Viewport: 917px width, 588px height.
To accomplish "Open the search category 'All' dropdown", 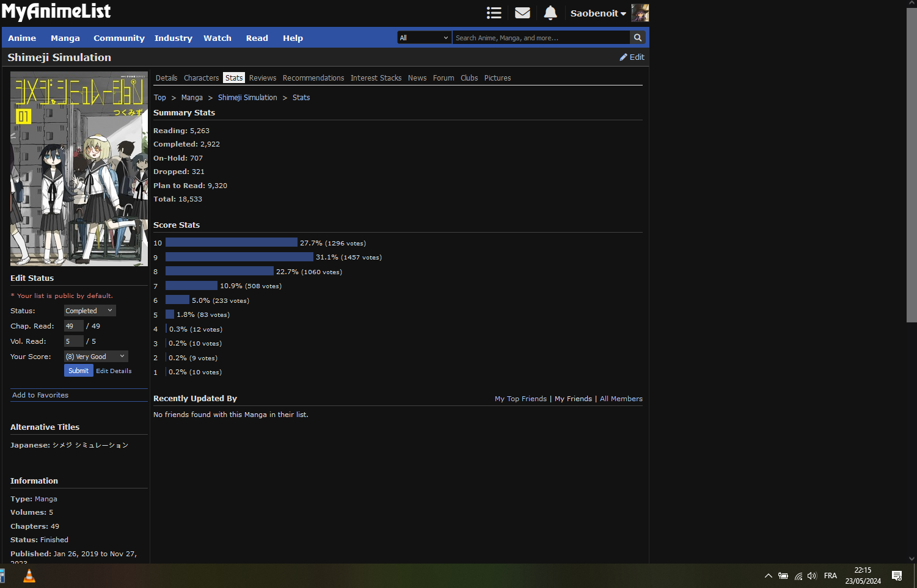I will pyautogui.click(x=425, y=38).
